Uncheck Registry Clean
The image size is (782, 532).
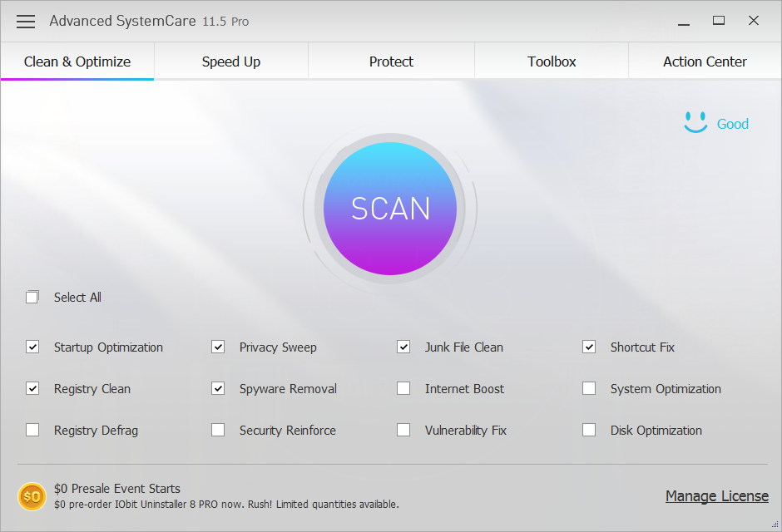point(32,388)
